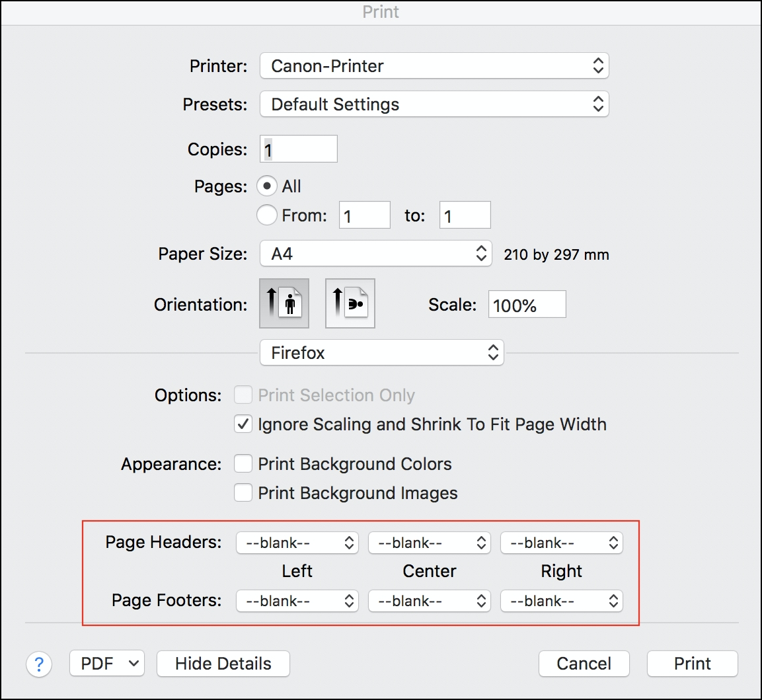The image size is (762, 700).
Task: Open the Center Page Headers dropdown
Action: pos(429,543)
